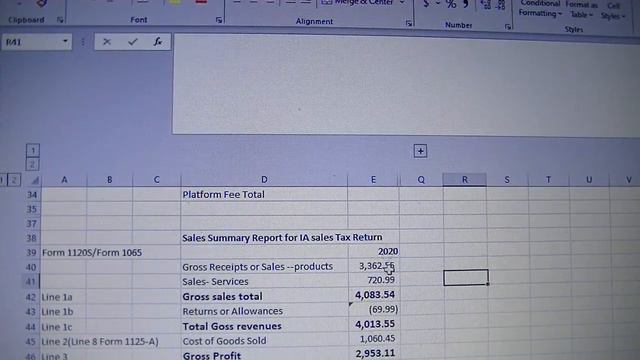This screenshot has height=360, width=640.
Task: Apply Percent Style number format
Action: (451, 4)
